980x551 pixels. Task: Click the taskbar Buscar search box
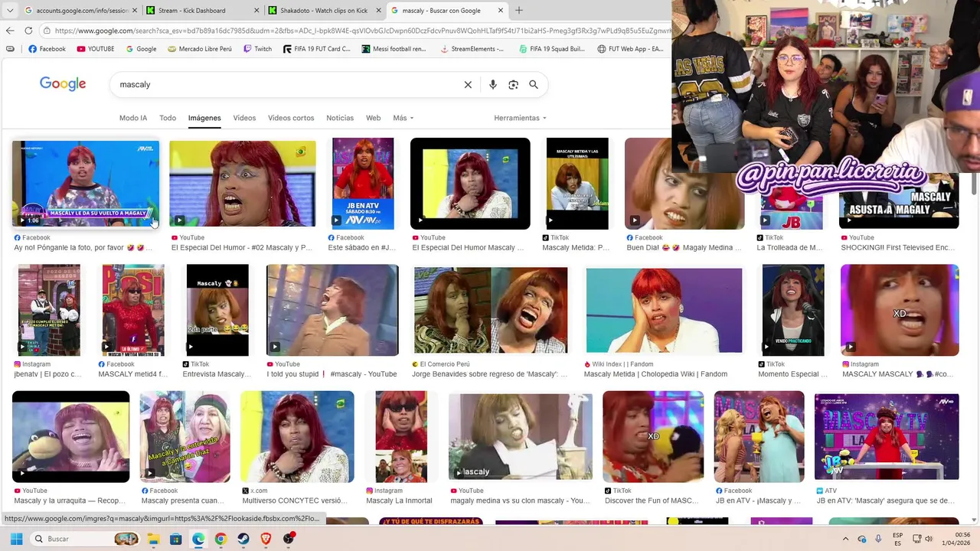click(x=86, y=539)
